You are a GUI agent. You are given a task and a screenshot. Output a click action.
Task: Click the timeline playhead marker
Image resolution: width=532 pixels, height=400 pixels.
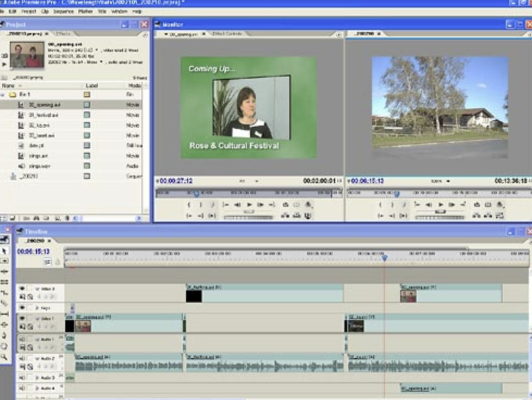(x=384, y=257)
